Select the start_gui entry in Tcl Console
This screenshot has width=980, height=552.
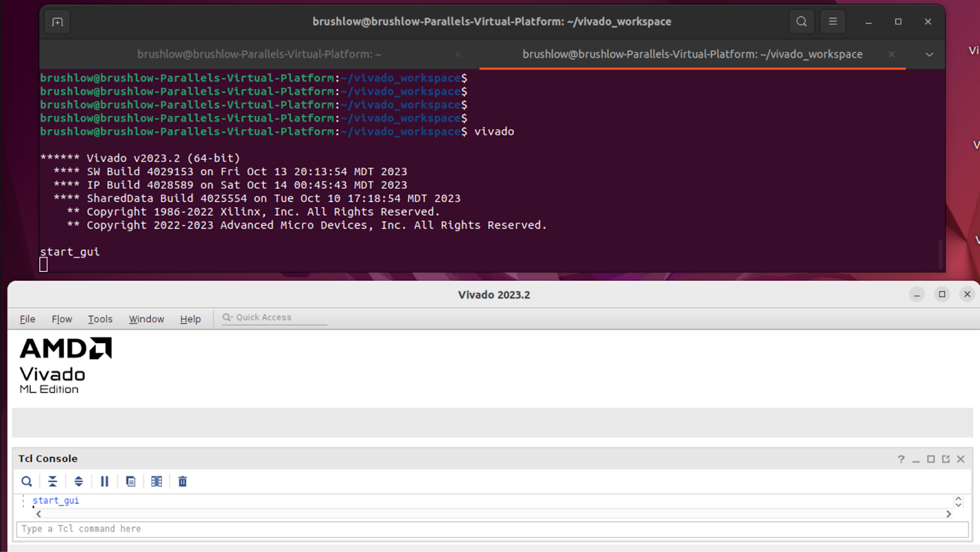point(55,500)
